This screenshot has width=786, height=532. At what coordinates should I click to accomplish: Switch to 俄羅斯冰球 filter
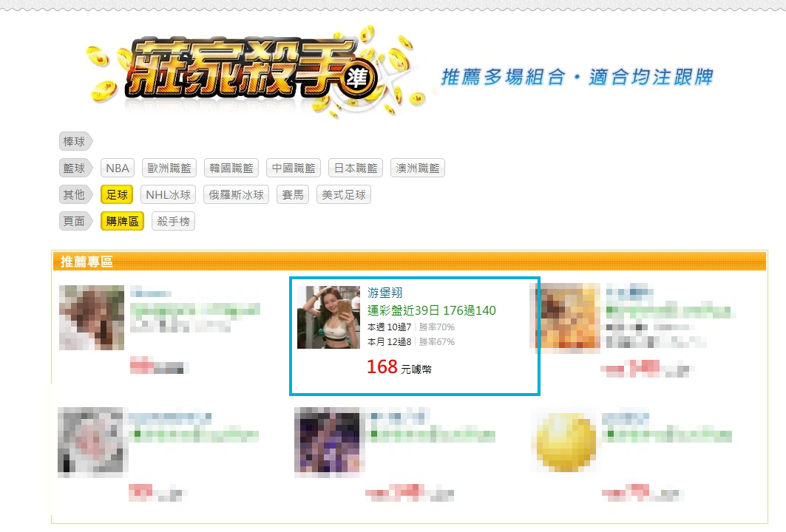point(236,195)
